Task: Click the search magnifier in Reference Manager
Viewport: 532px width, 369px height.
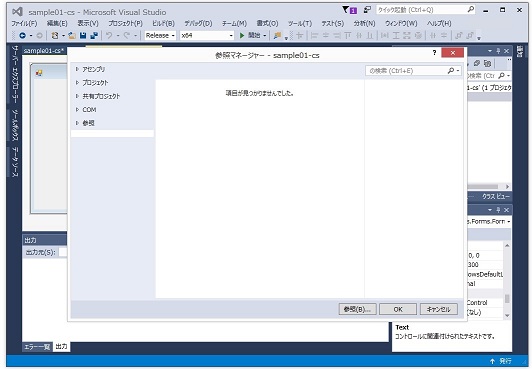Action: click(x=451, y=71)
